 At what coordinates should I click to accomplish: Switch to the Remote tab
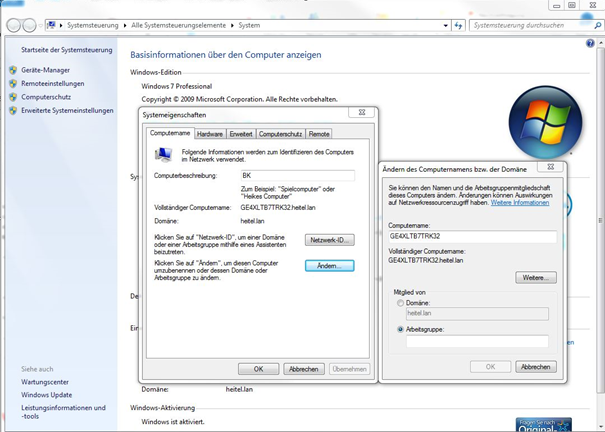[319, 134]
